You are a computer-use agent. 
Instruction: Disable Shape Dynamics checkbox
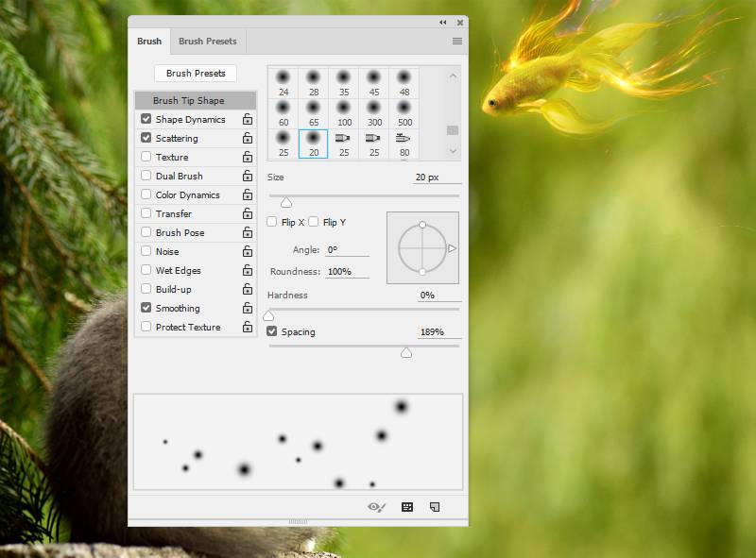coord(146,119)
